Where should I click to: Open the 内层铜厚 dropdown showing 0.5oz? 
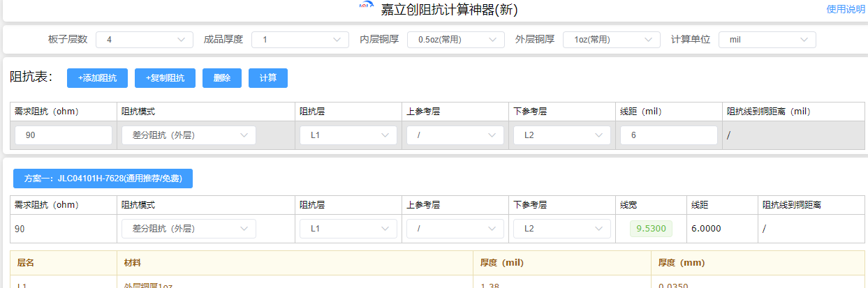coord(456,40)
